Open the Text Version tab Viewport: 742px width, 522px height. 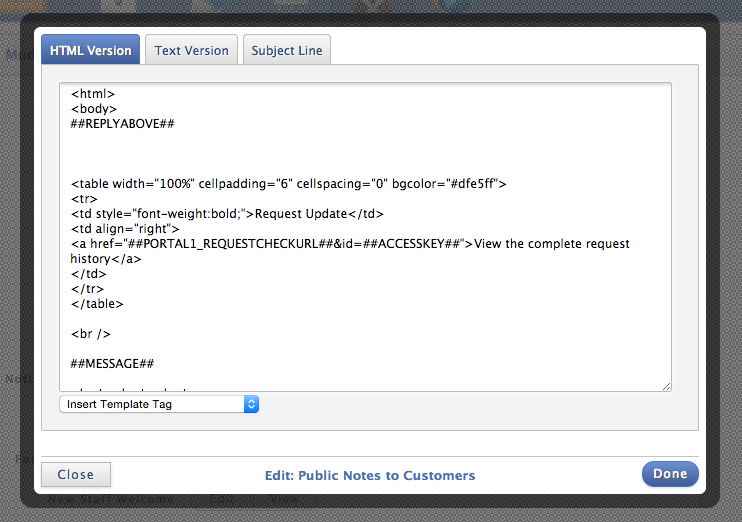pos(191,50)
